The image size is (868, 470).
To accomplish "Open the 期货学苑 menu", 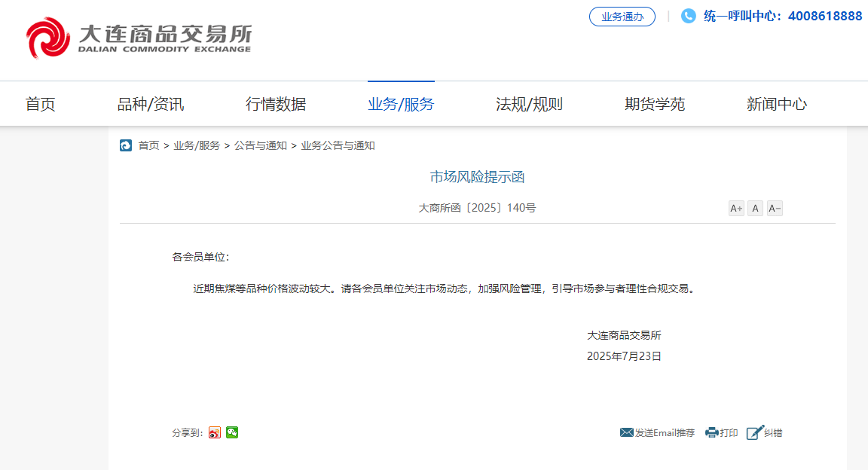I will 655,104.
